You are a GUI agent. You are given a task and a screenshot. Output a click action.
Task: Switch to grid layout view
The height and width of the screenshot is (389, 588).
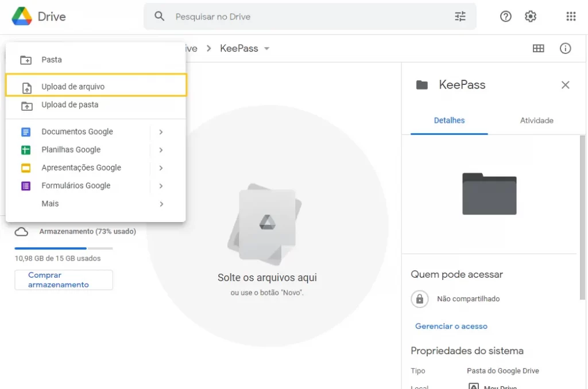pyautogui.click(x=538, y=48)
